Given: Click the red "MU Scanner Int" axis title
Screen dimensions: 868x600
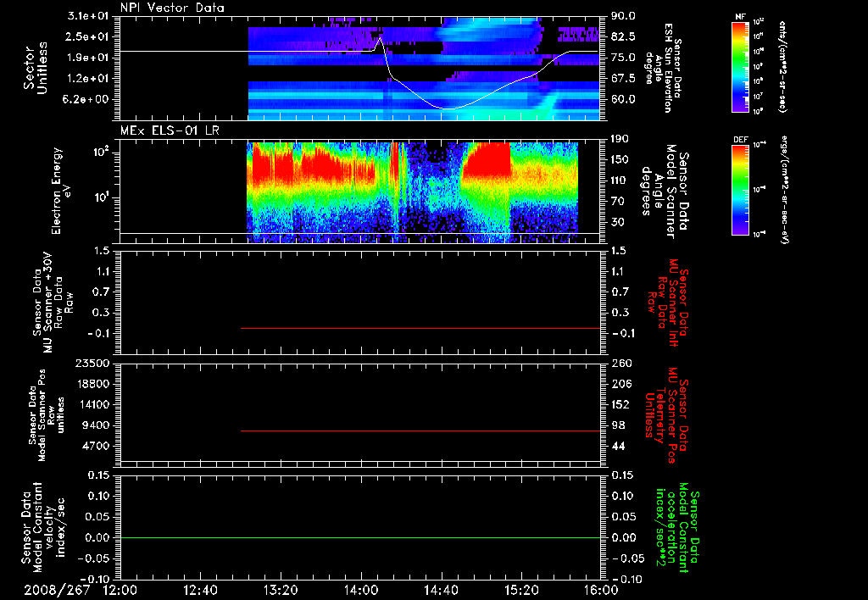Looking at the screenshot, I should (x=668, y=303).
